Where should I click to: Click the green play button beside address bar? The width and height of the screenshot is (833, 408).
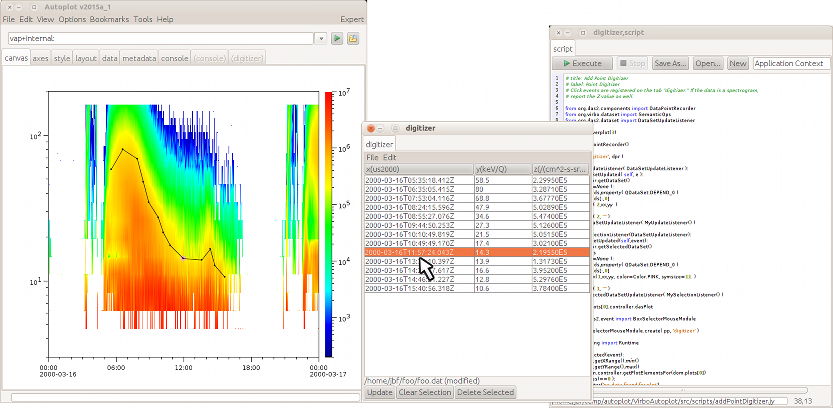(x=338, y=39)
